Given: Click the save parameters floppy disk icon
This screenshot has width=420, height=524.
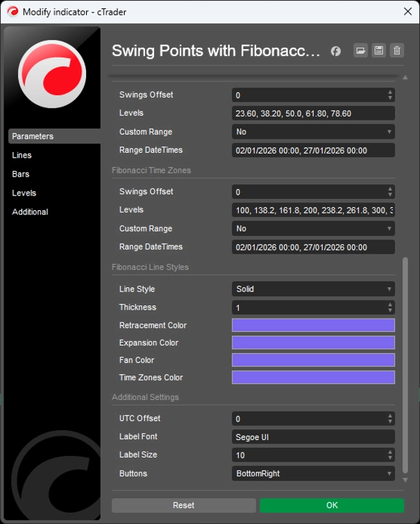Looking at the screenshot, I should point(379,50).
